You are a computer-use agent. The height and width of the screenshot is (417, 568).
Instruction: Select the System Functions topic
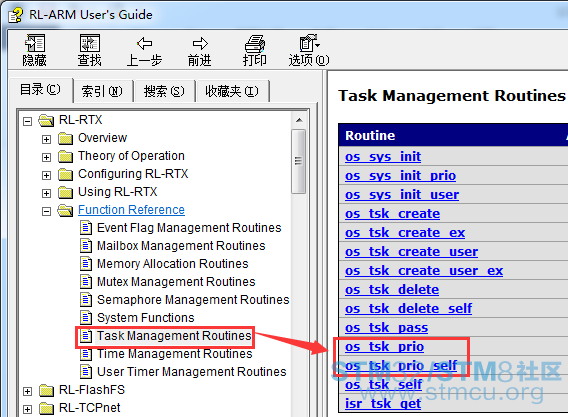(x=146, y=318)
